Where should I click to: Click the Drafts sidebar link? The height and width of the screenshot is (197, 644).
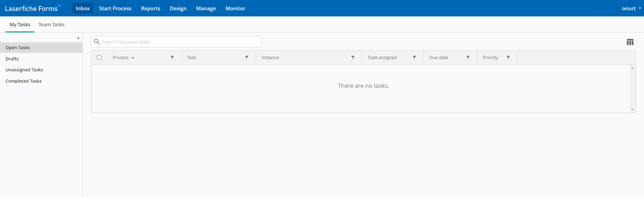[12, 59]
